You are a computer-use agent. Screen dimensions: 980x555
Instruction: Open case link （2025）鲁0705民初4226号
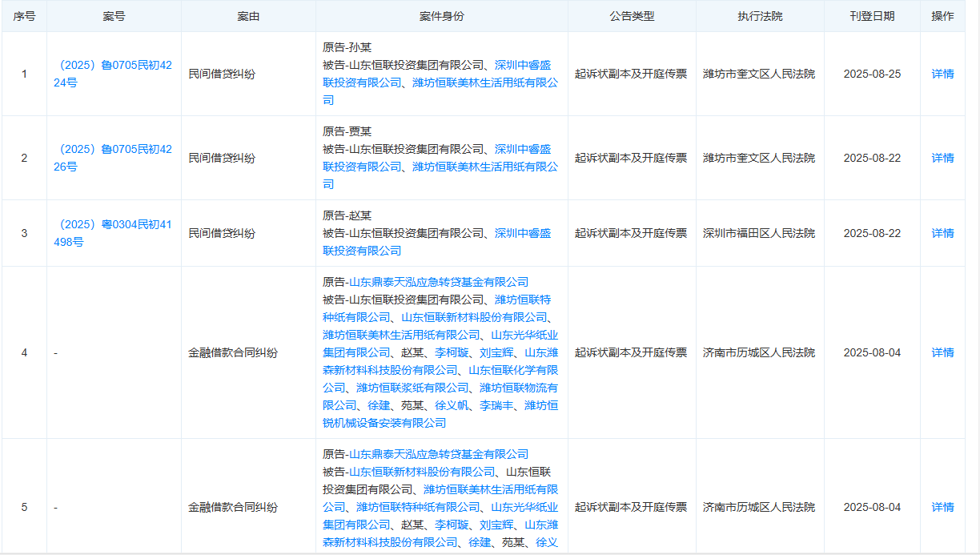[x=113, y=158]
